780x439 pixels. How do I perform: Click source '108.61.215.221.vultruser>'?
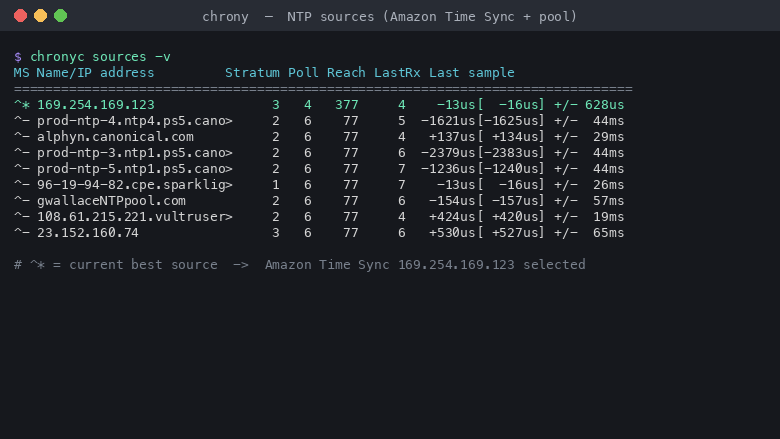coord(135,216)
